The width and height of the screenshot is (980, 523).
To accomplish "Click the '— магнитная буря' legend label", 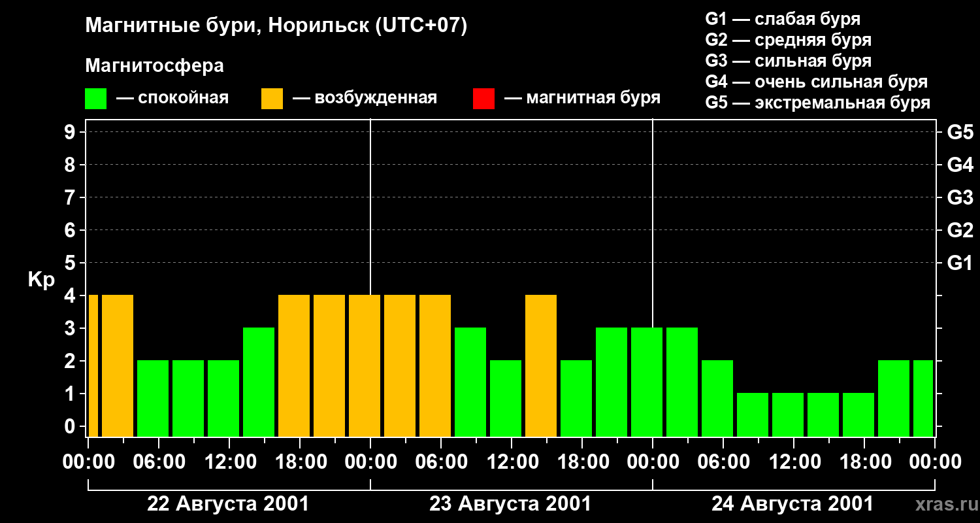I will point(582,98).
